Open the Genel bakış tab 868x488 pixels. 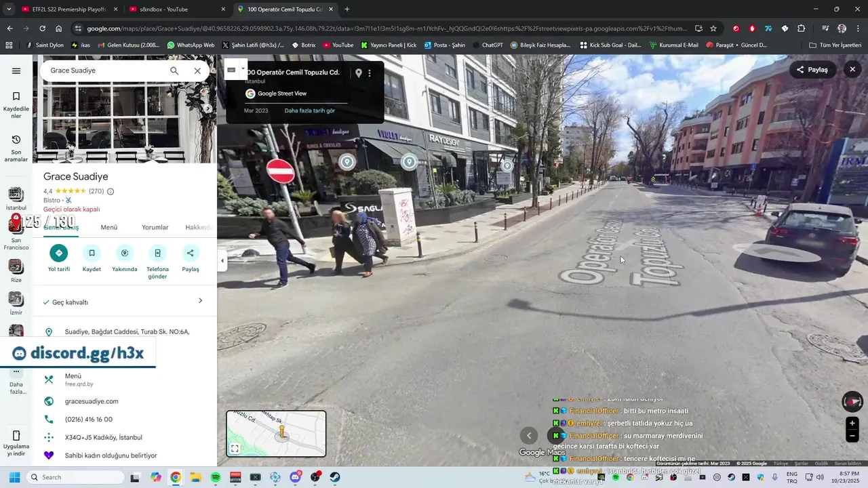click(61, 228)
